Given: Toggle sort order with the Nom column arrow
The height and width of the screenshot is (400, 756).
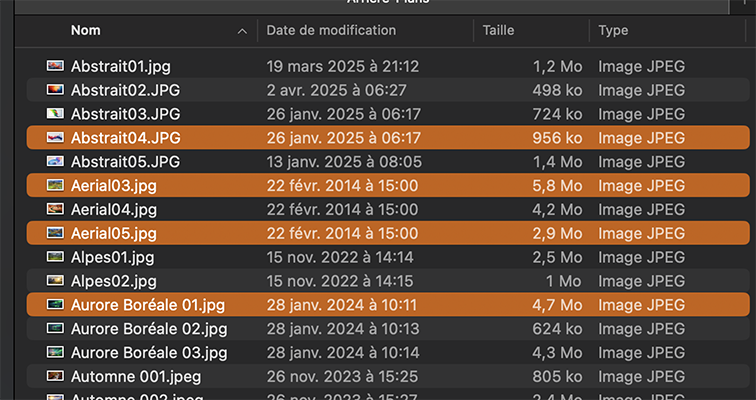Looking at the screenshot, I should (242, 31).
